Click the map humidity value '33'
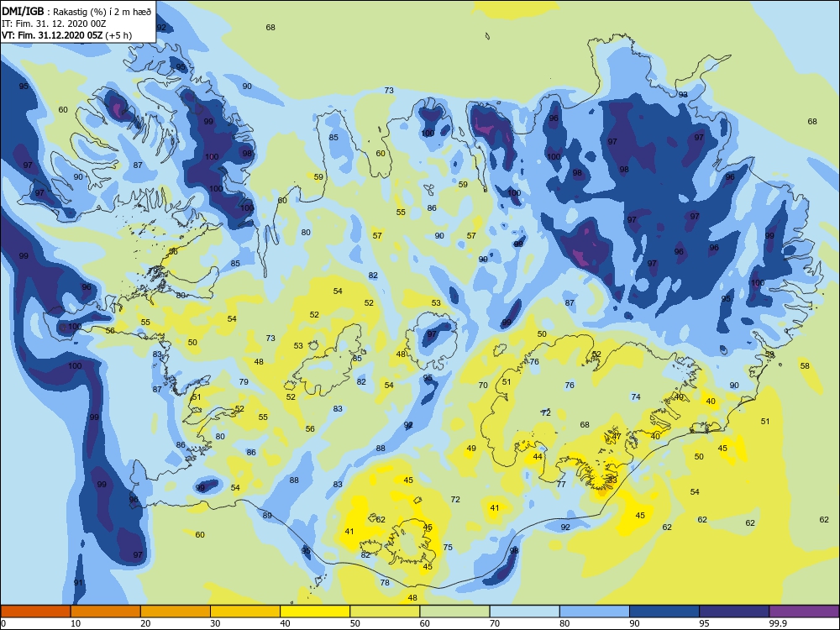840x630 pixels. (x=612, y=480)
